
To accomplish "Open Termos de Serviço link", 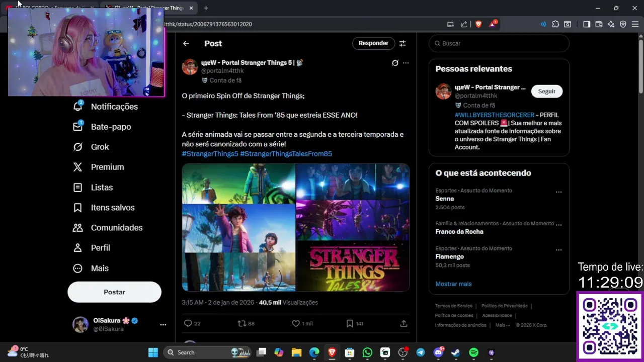I will (x=454, y=306).
